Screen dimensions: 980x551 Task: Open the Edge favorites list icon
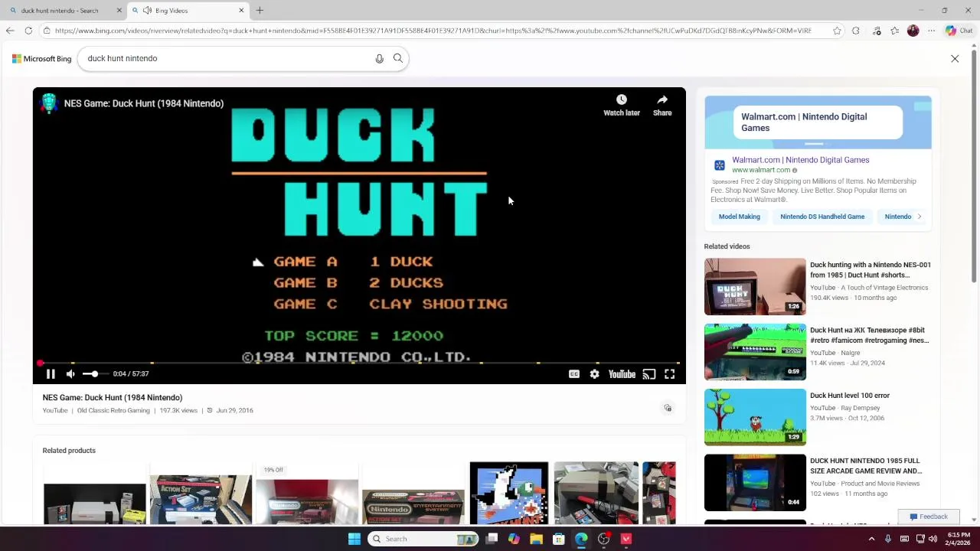point(894,31)
